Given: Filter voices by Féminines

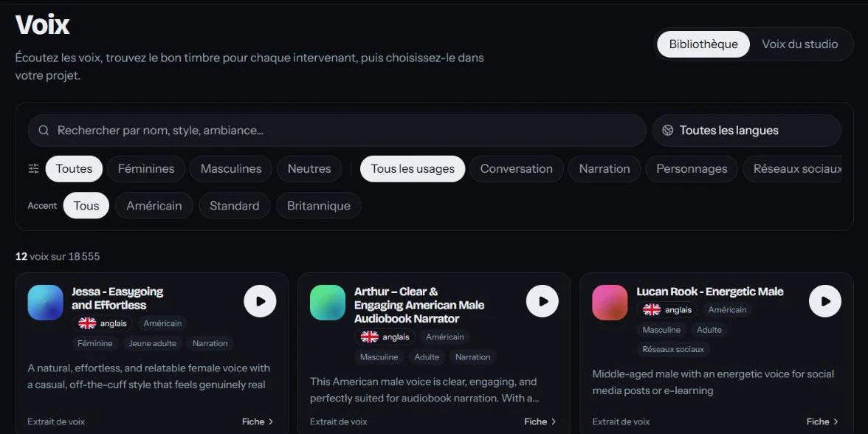Looking at the screenshot, I should (146, 169).
